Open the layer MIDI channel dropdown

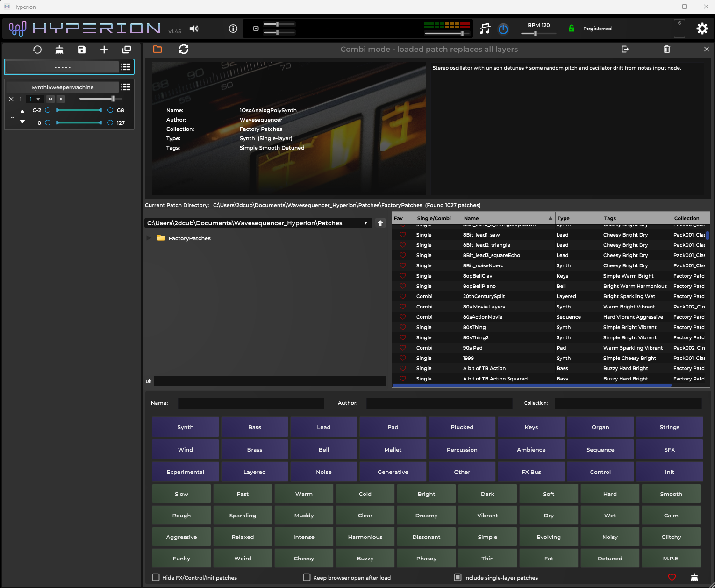pos(35,99)
